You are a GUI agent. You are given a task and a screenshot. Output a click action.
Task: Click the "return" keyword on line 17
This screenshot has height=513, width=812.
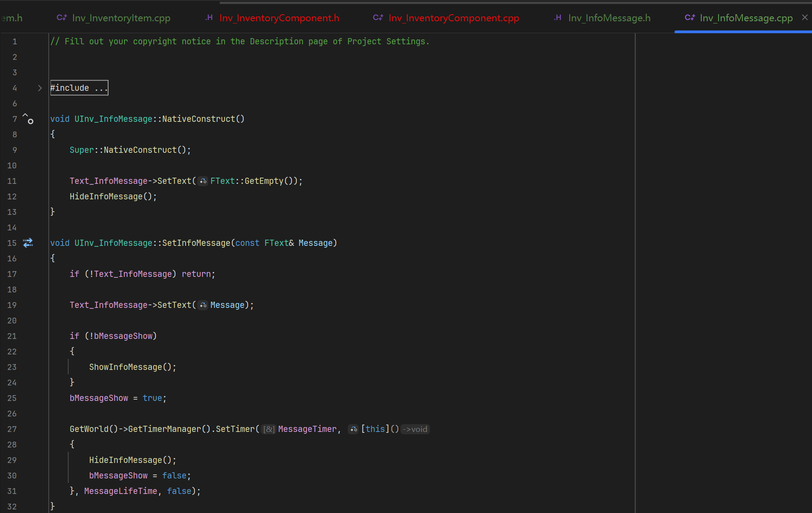196,274
